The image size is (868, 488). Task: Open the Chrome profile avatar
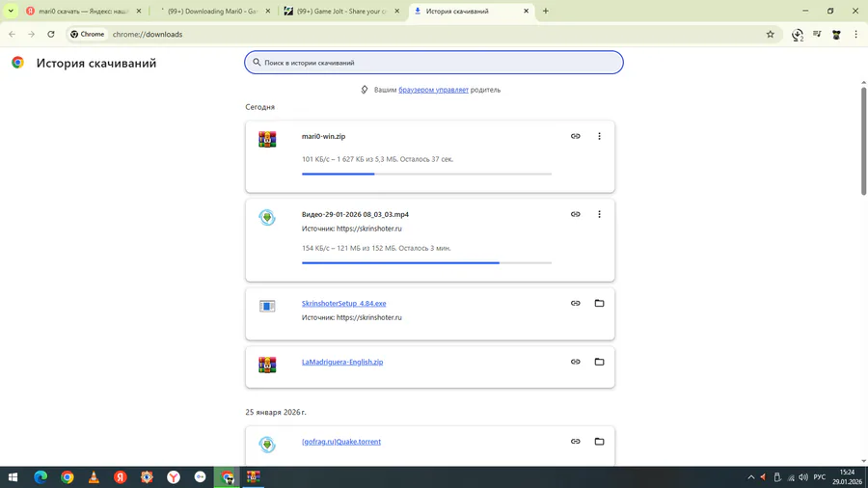836,35
